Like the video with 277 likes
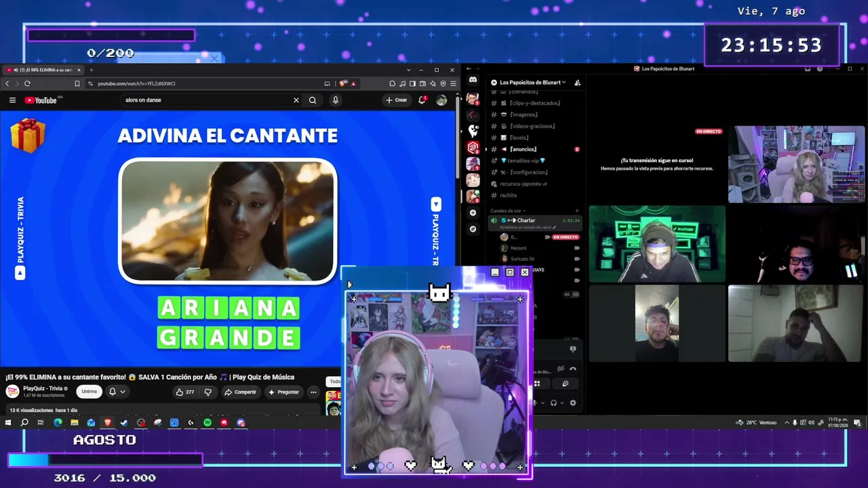Viewport: 868px width, 488px height. click(x=184, y=392)
